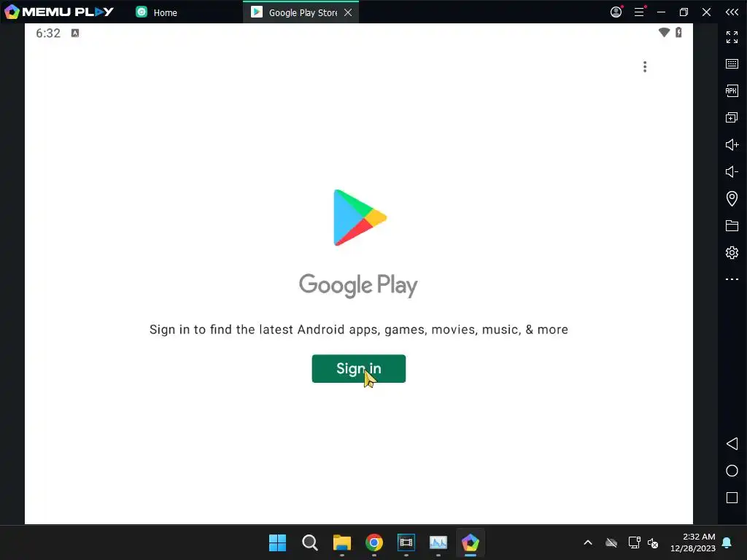Click the Android battery status icon
This screenshot has height=560, width=747.
pyautogui.click(x=678, y=32)
